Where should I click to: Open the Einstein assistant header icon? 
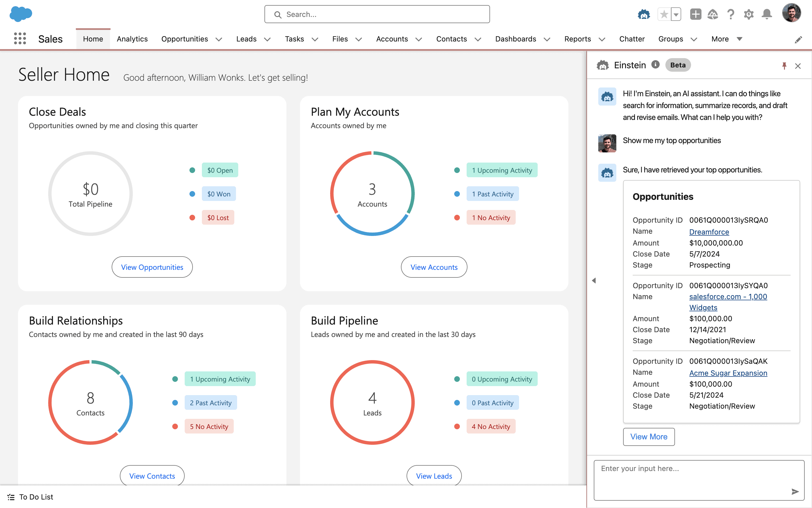click(x=644, y=14)
